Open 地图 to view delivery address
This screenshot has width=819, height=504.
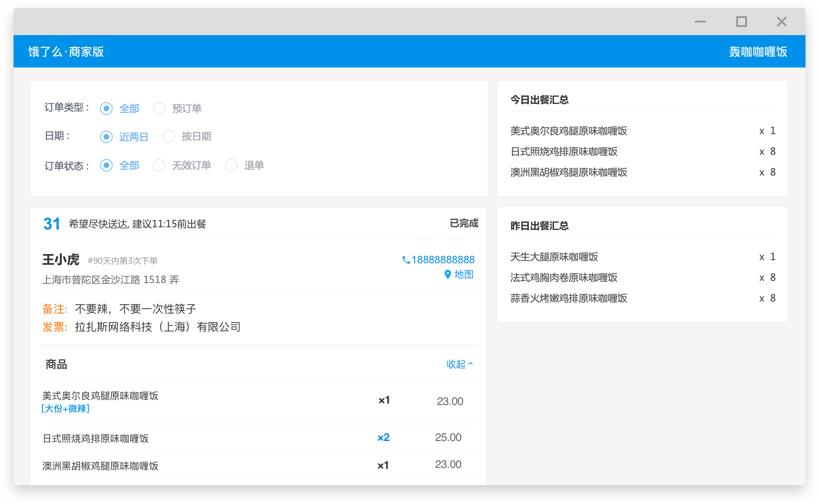(x=463, y=274)
